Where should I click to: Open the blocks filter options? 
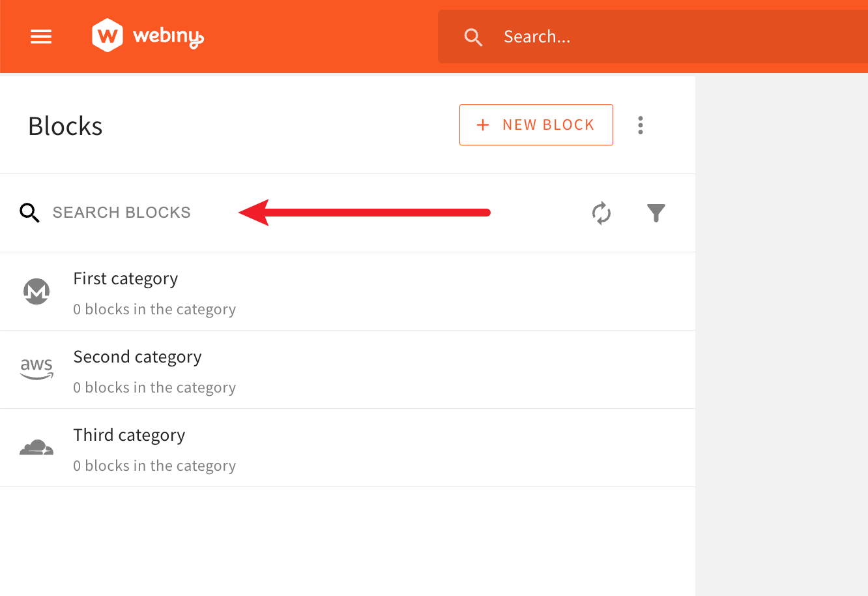pos(656,213)
